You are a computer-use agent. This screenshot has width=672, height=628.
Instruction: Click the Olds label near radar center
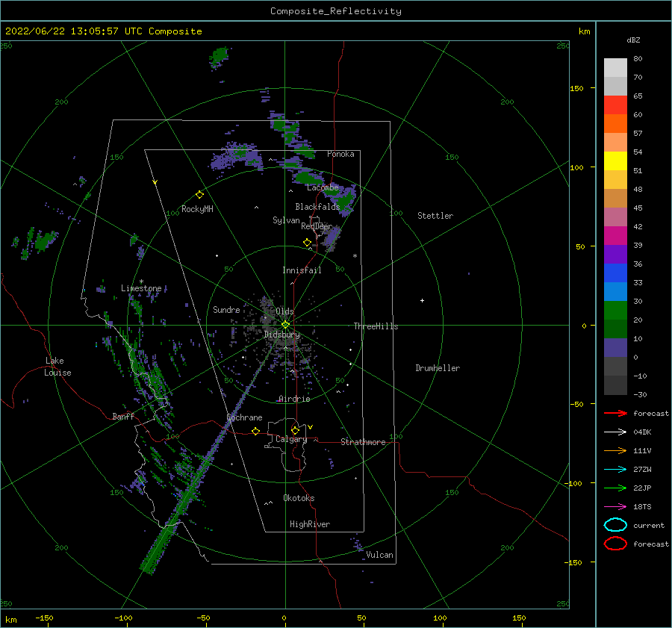284,311
